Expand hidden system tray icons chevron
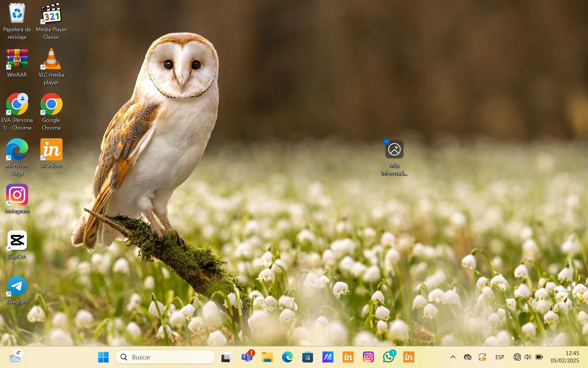 (453, 357)
